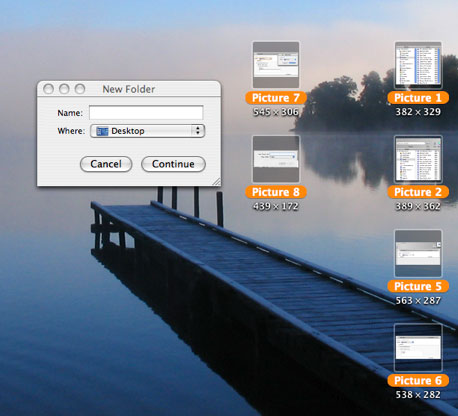Click the Cancel button
The height and width of the screenshot is (416, 458).
(x=106, y=164)
